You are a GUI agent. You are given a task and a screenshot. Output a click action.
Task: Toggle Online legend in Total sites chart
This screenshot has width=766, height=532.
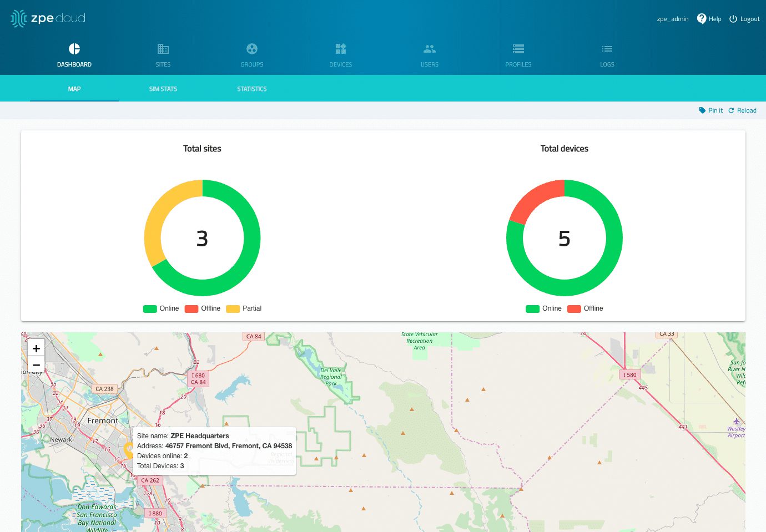tap(161, 308)
